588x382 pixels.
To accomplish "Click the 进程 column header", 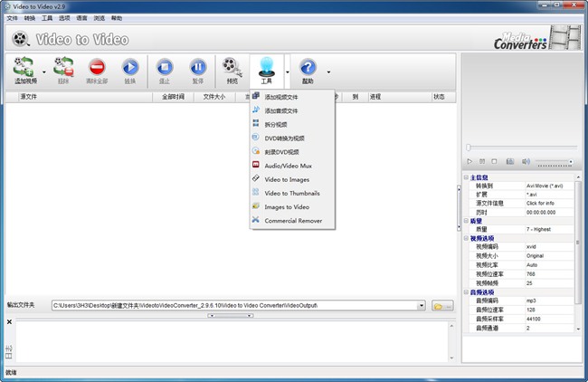I will (399, 97).
